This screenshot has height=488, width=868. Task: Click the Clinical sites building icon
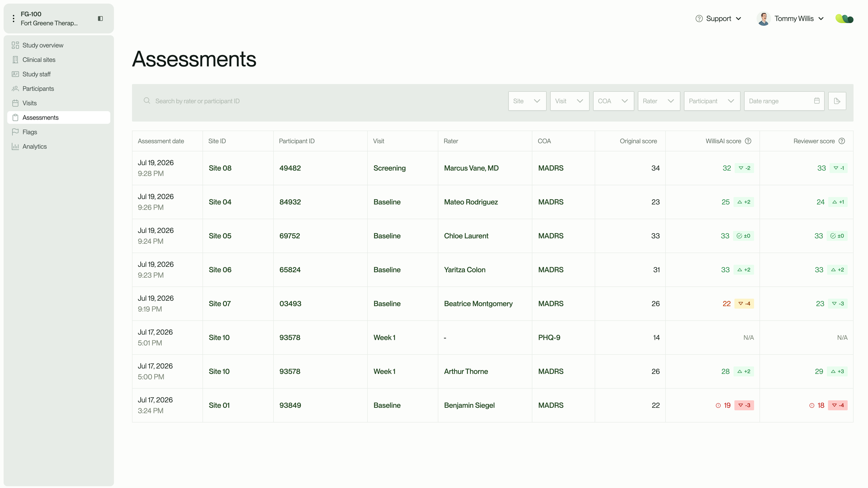15,60
